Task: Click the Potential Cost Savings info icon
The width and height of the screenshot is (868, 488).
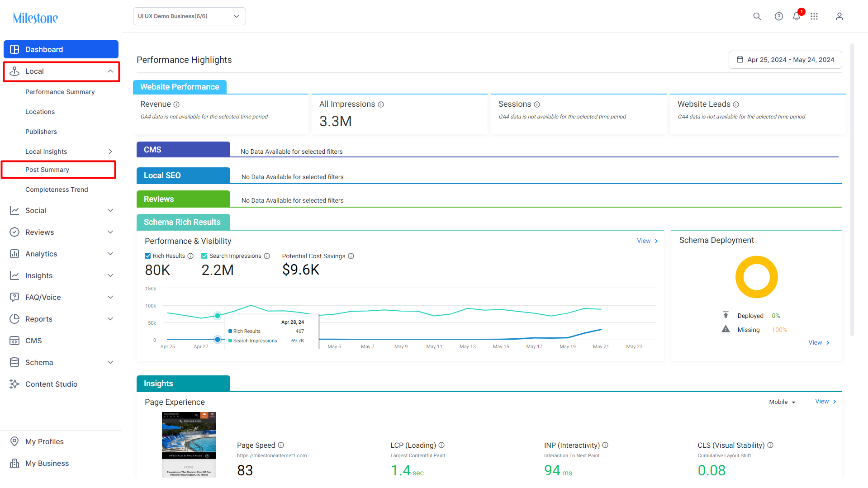Action: [x=351, y=256]
